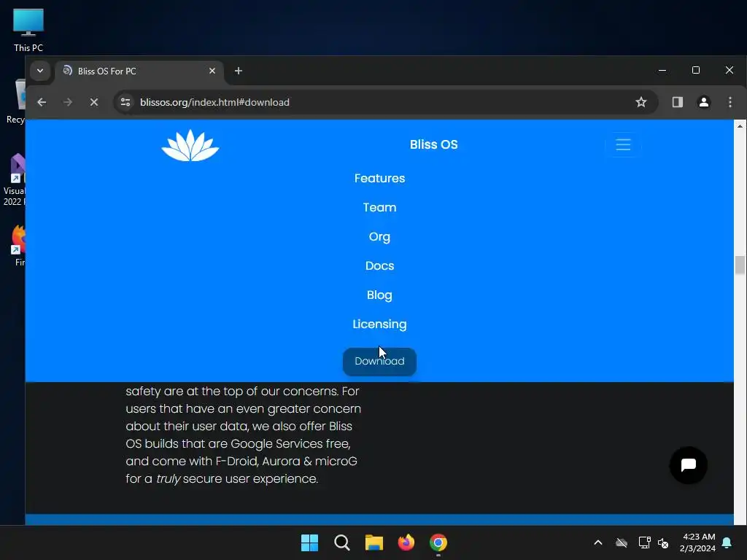Minimize the Chrome window

point(662,71)
